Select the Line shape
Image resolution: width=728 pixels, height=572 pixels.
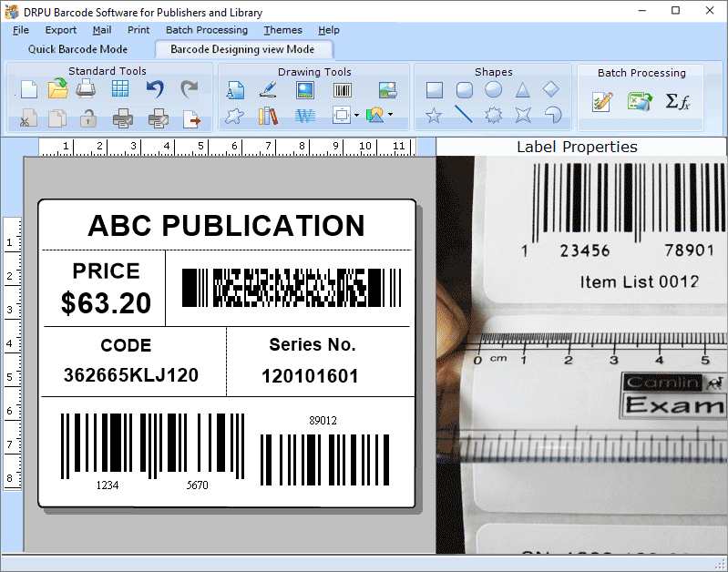pyautogui.click(x=464, y=114)
